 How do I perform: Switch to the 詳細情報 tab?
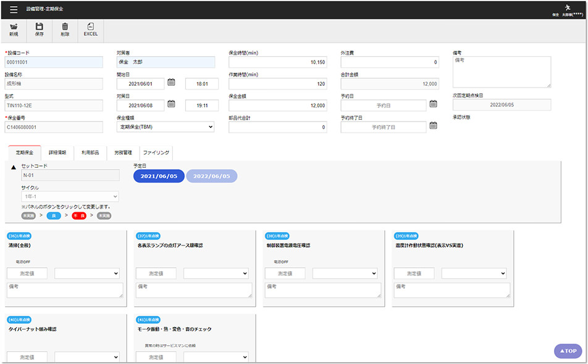coord(57,153)
